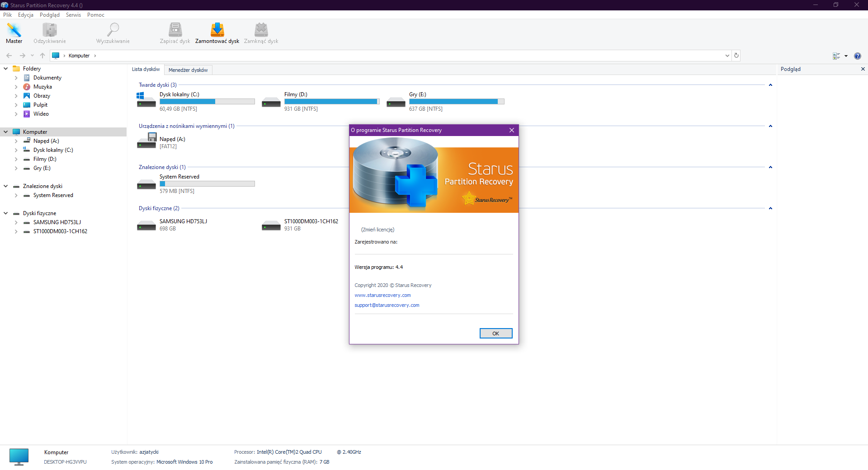Click Dysk lokalny (C:) usage bar
This screenshot has height=470, width=868.
click(x=207, y=102)
